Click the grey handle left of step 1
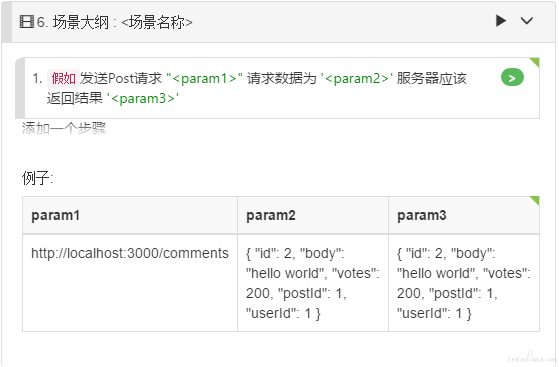 (x=20, y=88)
